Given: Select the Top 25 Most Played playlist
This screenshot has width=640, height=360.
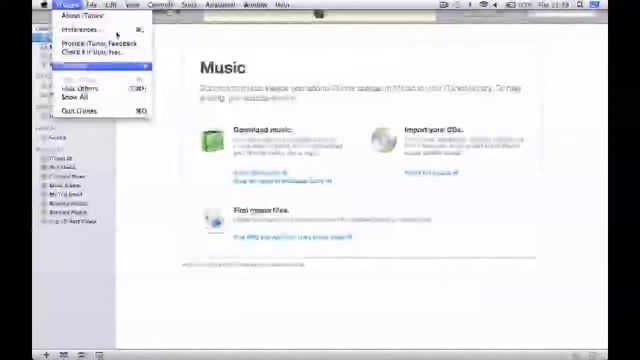Looking at the screenshot, I should 73,221.
